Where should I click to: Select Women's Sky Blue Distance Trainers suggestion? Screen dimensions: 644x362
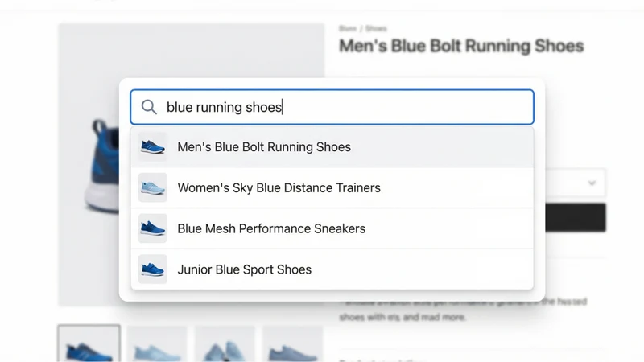click(332, 187)
